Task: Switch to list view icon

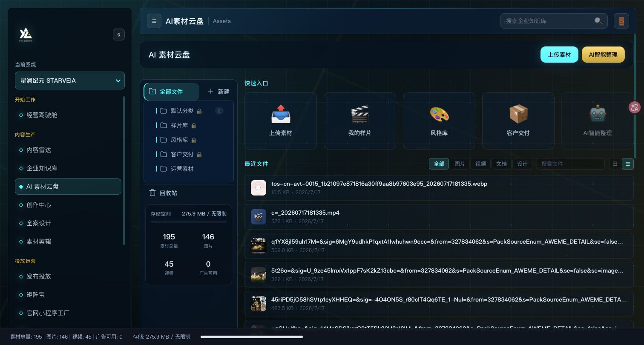Action: point(628,164)
